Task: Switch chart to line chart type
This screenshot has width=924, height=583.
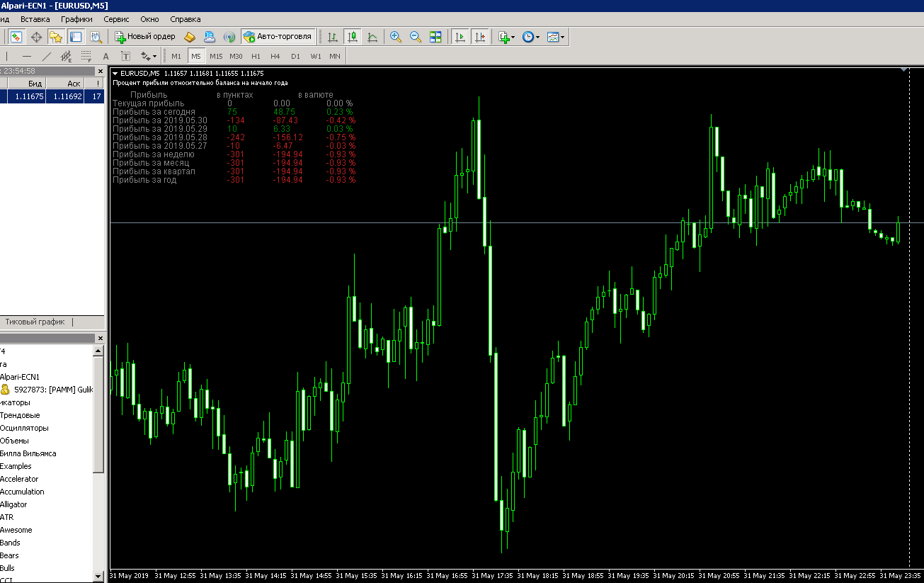Action: click(x=372, y=37)
